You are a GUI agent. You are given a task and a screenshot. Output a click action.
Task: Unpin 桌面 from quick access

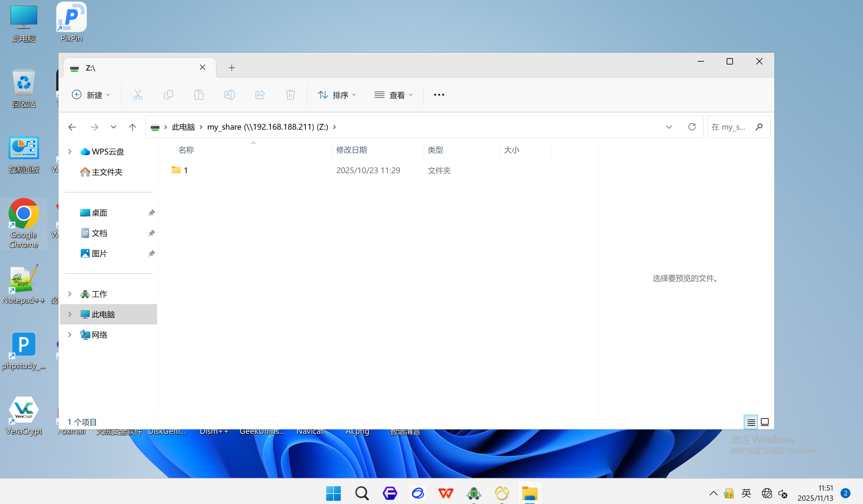coord(151,213)
